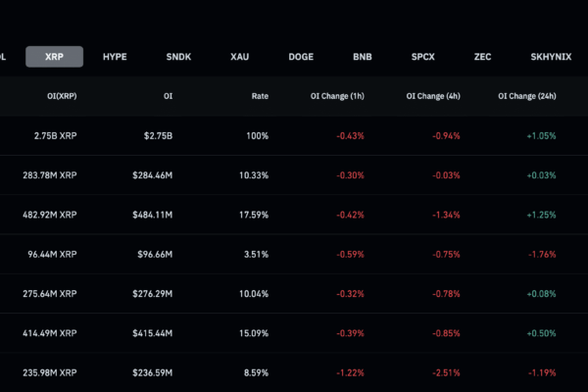Image resolution: width=588 pixels, height=392 pixels.
Task: Select the row showing -2.51% 4h change
Action: pyautogui.click(x=294, y=372)
